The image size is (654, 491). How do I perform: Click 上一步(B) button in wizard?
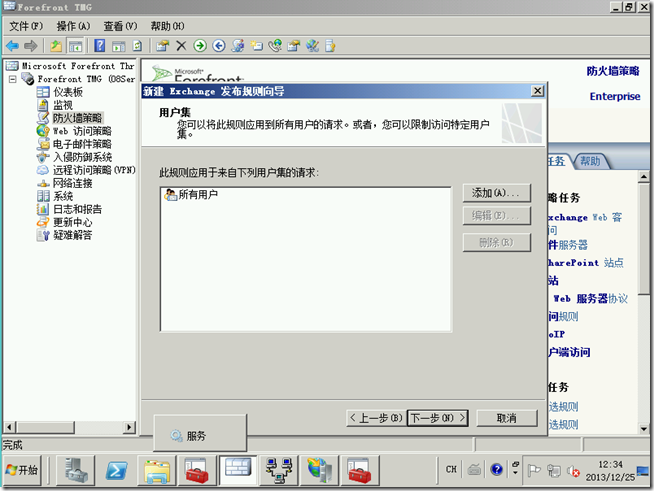(x=376, y=418)
